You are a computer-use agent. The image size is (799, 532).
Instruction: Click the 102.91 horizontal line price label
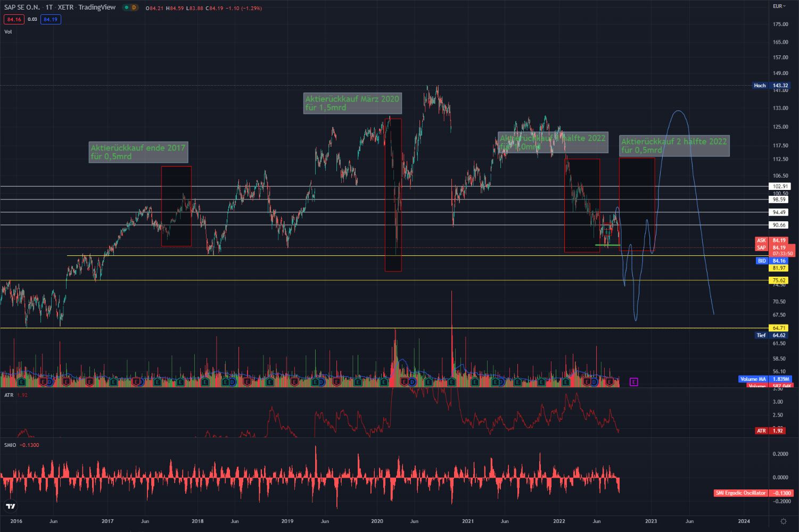pos(779,186)
